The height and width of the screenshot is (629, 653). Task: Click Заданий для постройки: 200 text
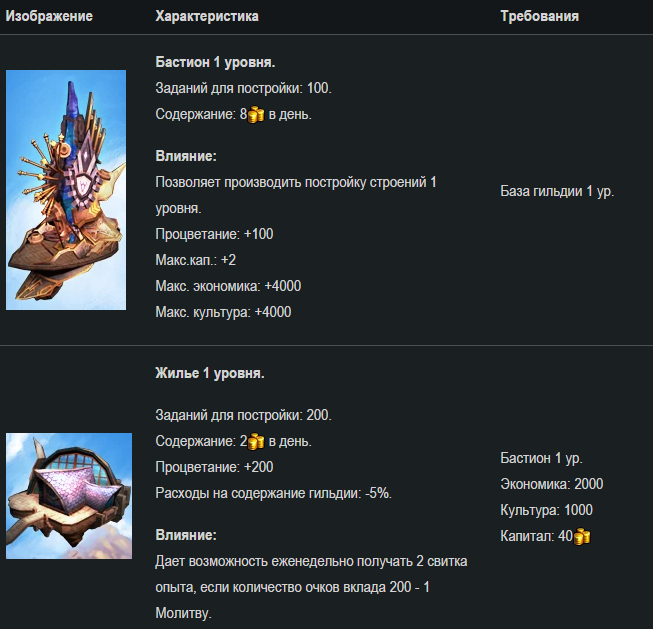(243, 415)
